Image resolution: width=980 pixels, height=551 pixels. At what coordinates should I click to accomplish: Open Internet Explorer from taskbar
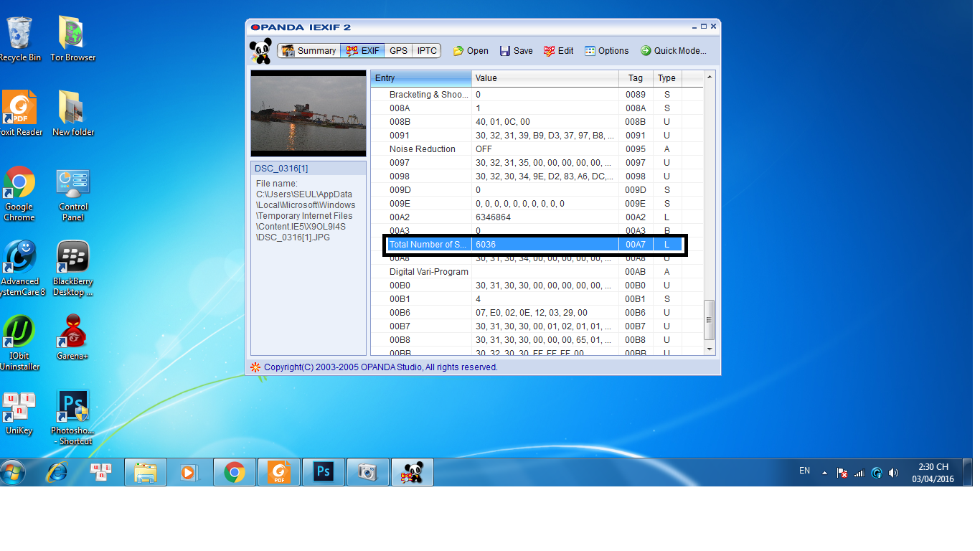[x=56, y=472]
